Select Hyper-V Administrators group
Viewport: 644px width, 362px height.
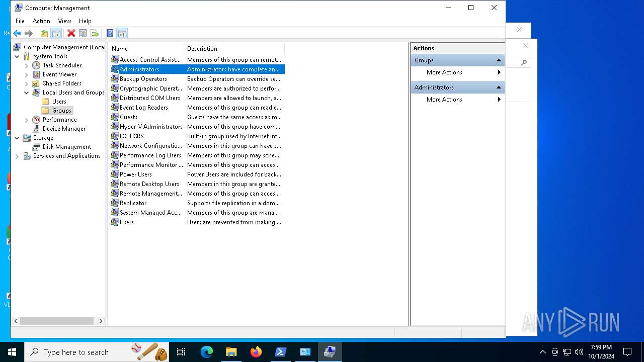[x=197, y=127]
